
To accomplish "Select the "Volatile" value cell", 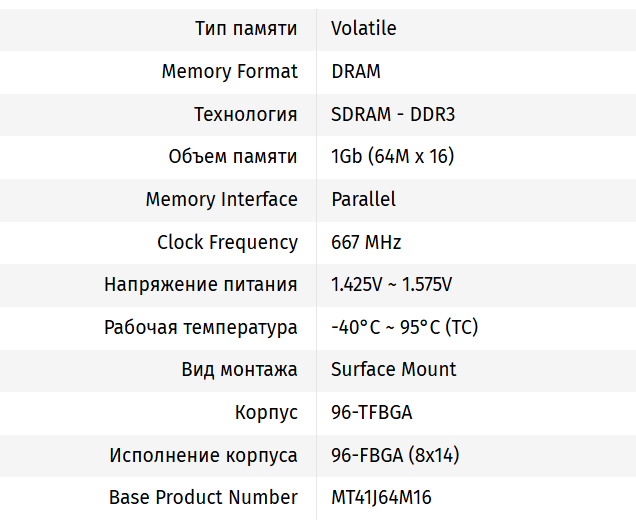I will coord(364,28).
